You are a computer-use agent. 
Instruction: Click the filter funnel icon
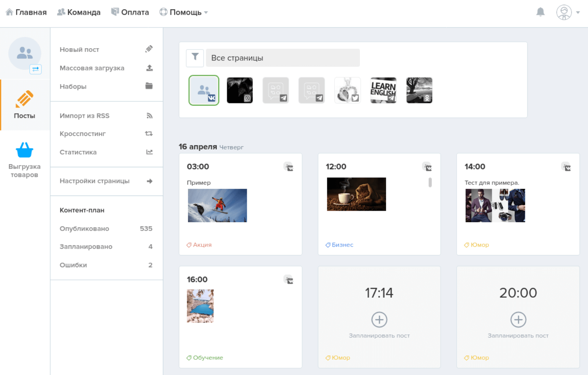(x=195, y=58)
